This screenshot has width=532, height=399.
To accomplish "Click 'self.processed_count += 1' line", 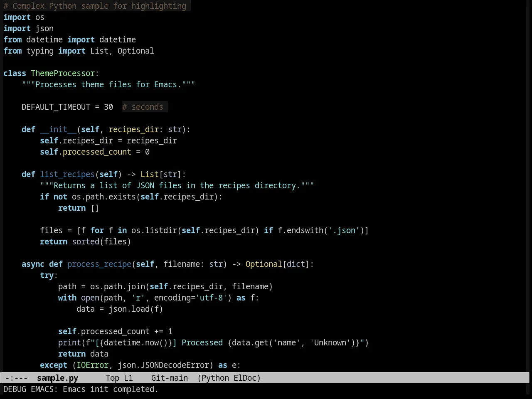I will [115, 331].
